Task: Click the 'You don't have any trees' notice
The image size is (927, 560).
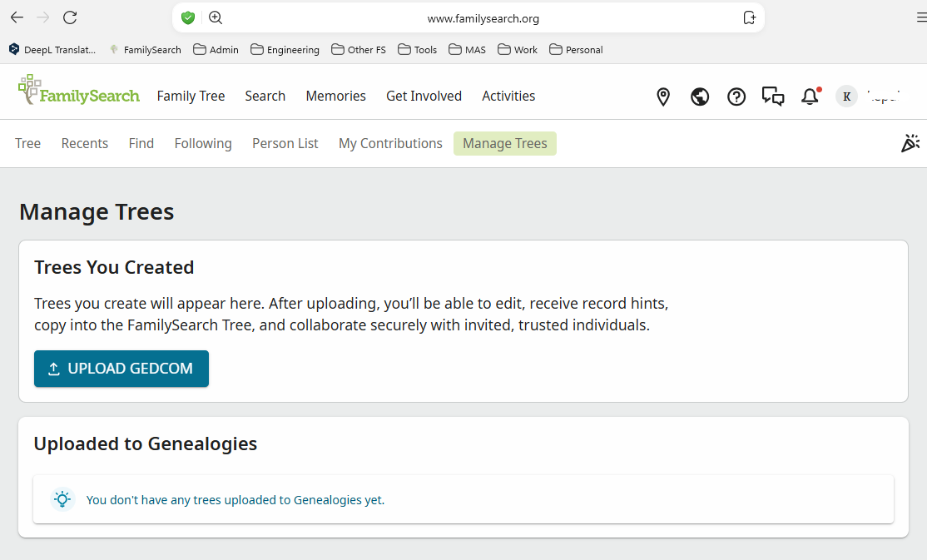Action: [463, 500]
